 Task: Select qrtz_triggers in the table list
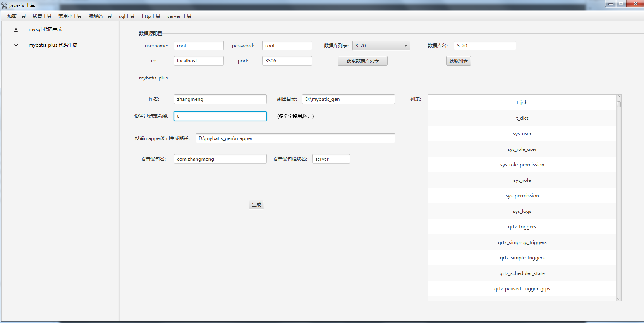coord(522,227)
